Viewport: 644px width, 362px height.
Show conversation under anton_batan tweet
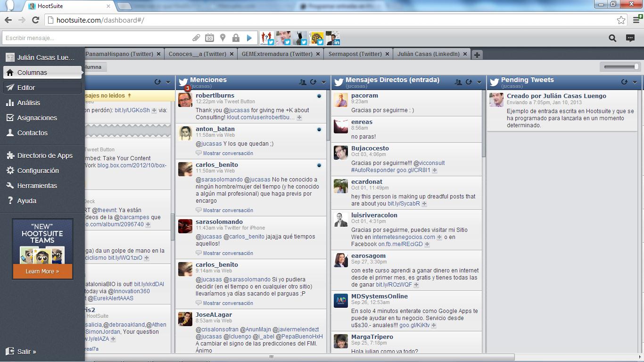tap(228, 153)
